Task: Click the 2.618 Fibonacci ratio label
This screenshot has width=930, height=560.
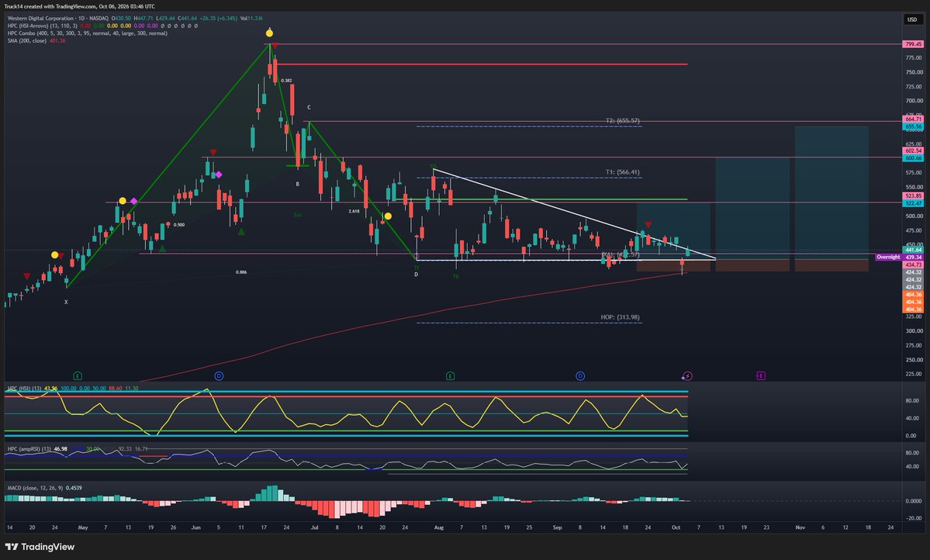Action: pyautogui.click(x=354, y=211)
